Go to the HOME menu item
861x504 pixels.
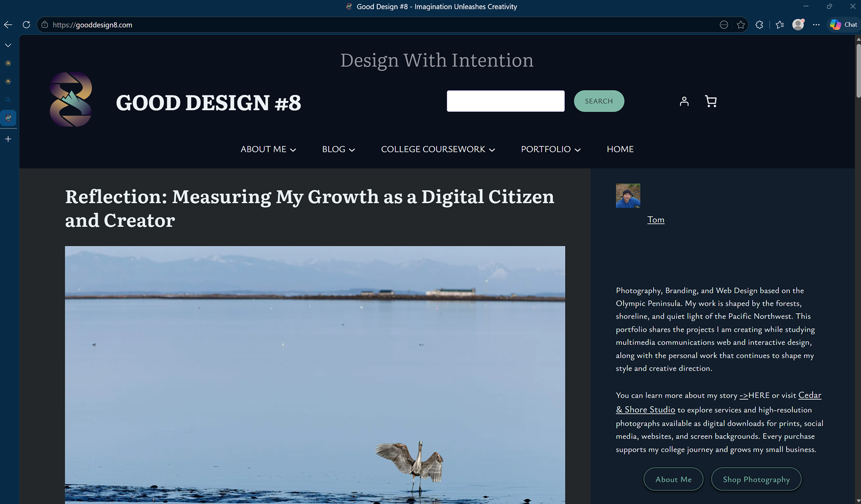pyautogui.click(x=620, y=149)
